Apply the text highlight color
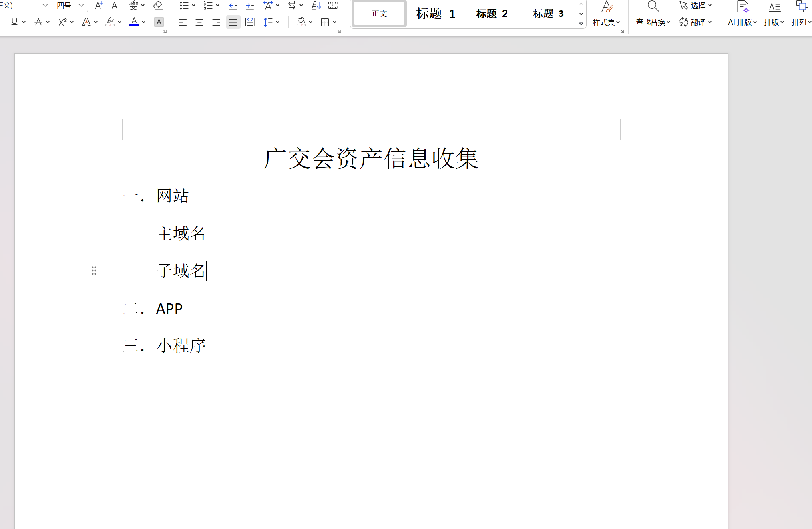812x529 pixels. 110,22
